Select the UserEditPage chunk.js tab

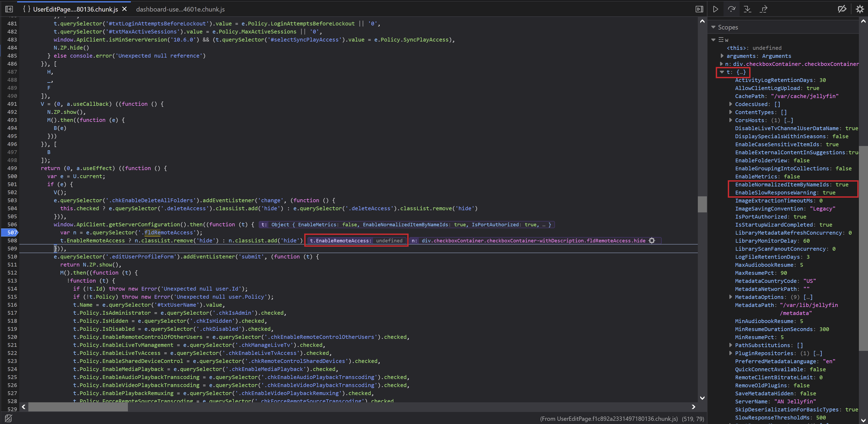tap(75, 9)
